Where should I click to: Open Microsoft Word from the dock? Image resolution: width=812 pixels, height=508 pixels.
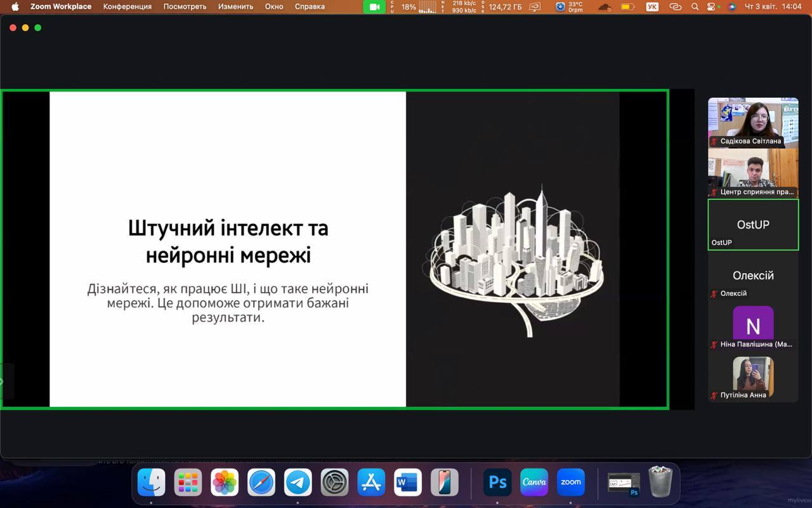click(407, 483)
